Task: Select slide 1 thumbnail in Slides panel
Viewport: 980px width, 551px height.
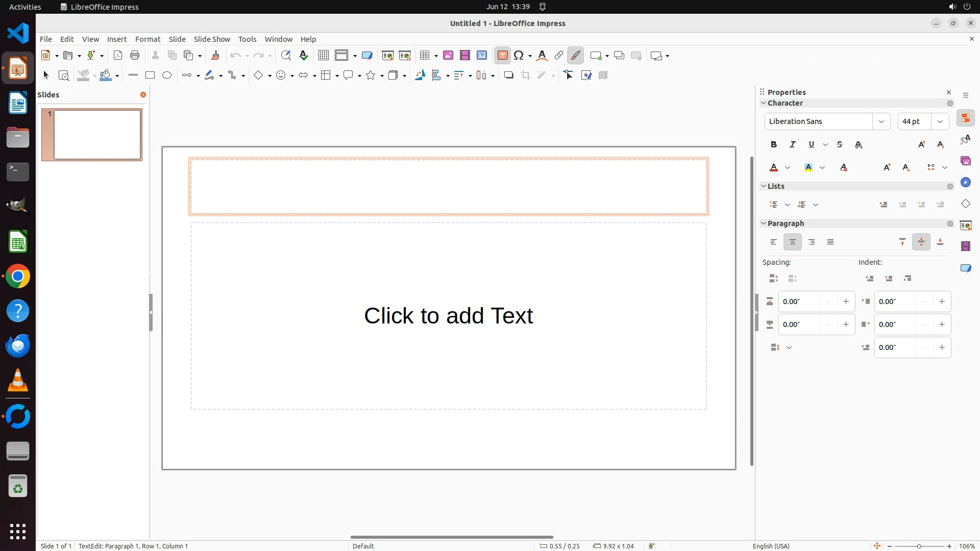Action: [x=97, y=135]
